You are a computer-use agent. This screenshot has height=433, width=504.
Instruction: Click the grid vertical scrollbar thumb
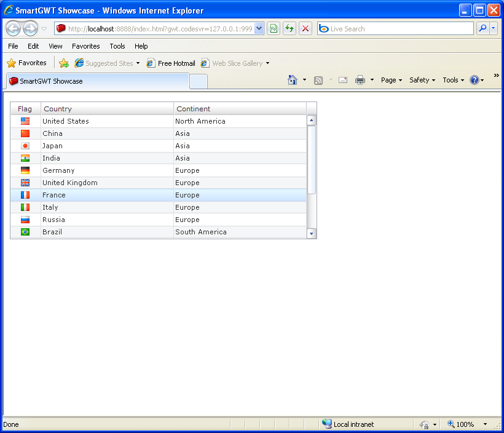[x=311, y=160]
